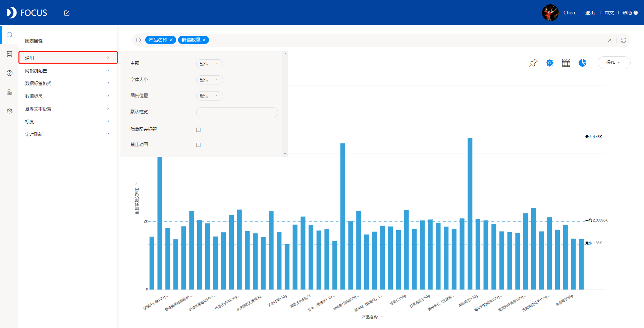644x328 pixels.
Task: Open the 图例位置 dropdown
Action: [x=209, y=96]
